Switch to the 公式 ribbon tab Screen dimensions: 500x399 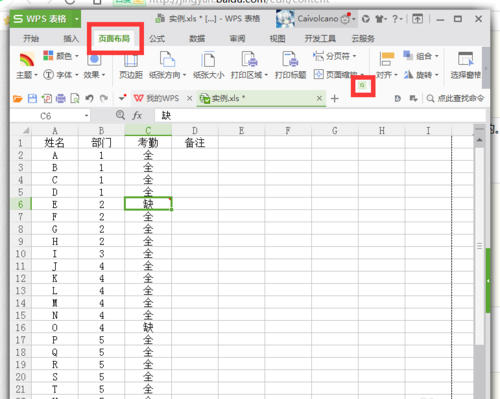pyautogui.click(x=157, y=39)
